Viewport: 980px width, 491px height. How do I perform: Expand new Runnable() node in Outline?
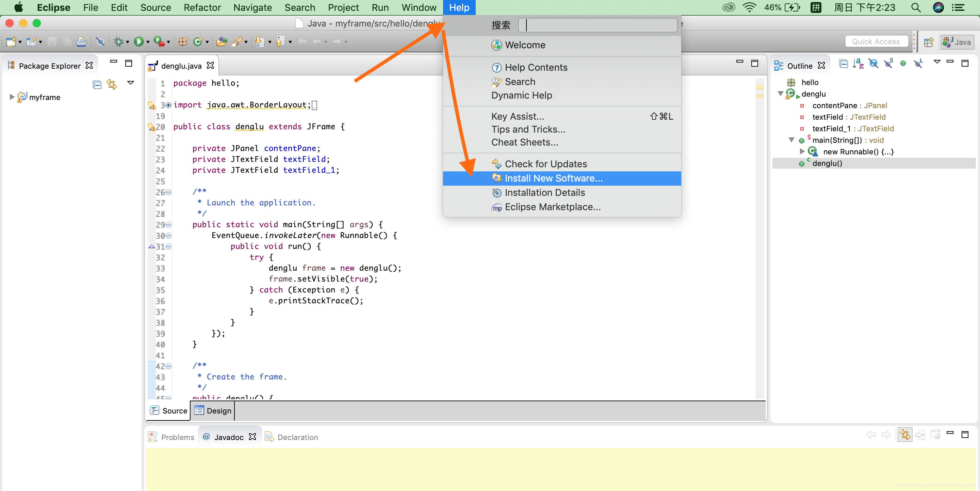pyautogui.click(x=802, y=151)
